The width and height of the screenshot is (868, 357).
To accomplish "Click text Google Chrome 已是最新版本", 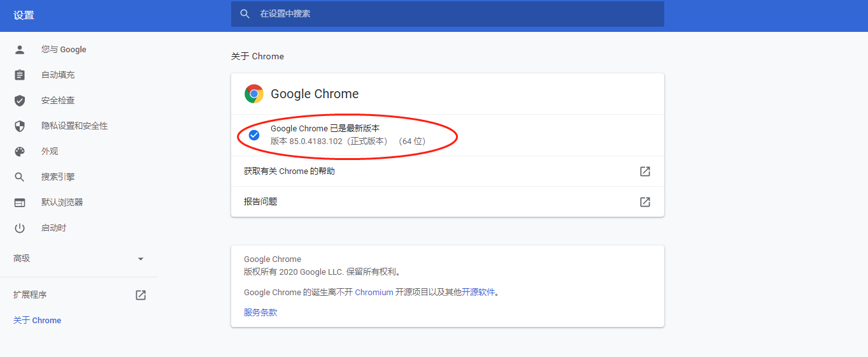I will [x=325, y=128].
